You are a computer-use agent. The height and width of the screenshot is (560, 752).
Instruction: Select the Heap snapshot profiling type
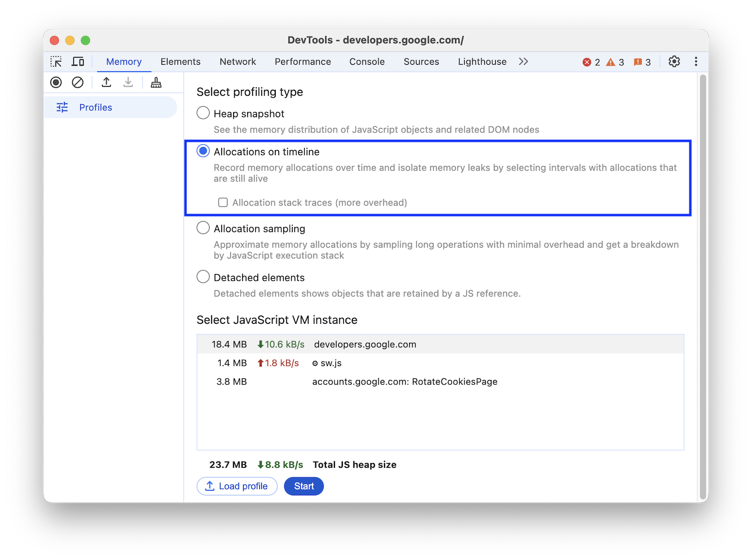coord(203,113)
